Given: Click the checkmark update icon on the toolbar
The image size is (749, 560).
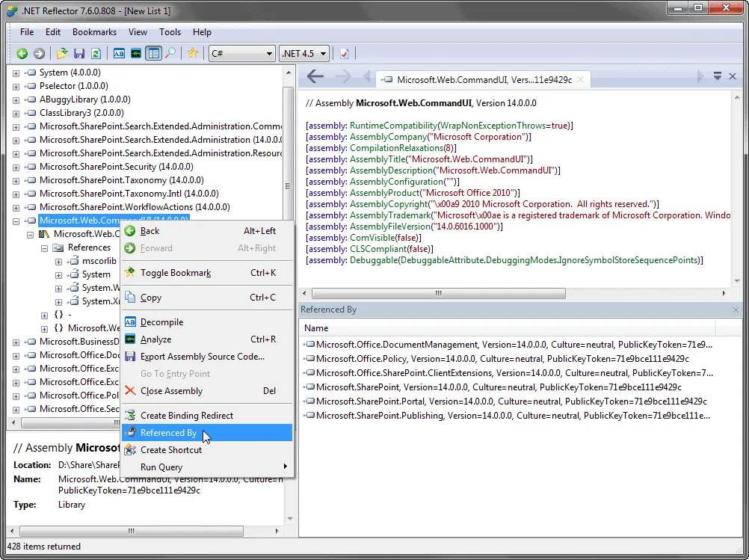Looking at the screenshot, I should pyautogui.click(x=344, y=53).
